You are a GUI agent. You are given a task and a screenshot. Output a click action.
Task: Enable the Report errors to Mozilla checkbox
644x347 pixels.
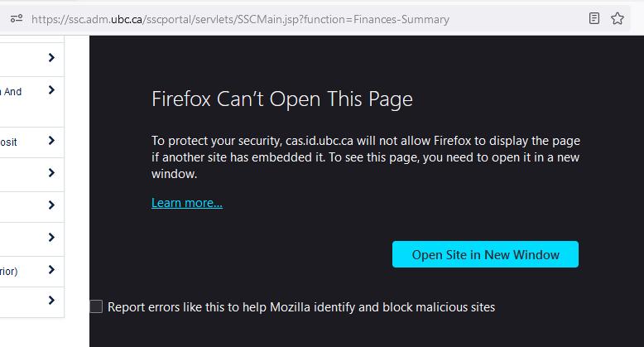tap(96, 306)
